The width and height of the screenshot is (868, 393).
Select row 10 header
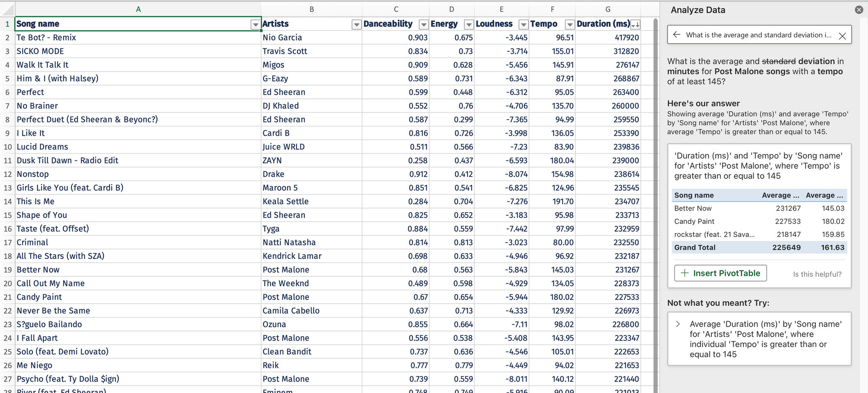[x=7, y=147]
